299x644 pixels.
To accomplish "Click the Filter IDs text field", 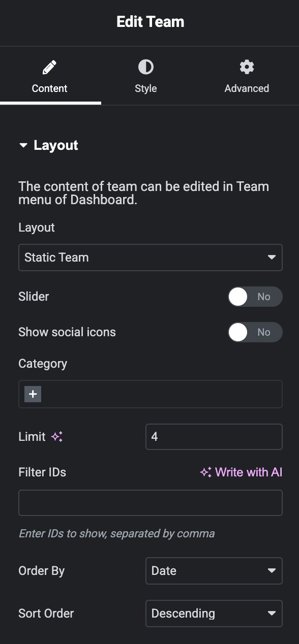I will (x=151, y=503).
